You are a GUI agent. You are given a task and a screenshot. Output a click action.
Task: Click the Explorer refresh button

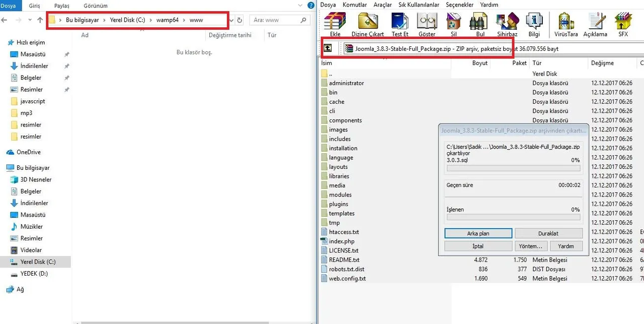tap(240, 20)
